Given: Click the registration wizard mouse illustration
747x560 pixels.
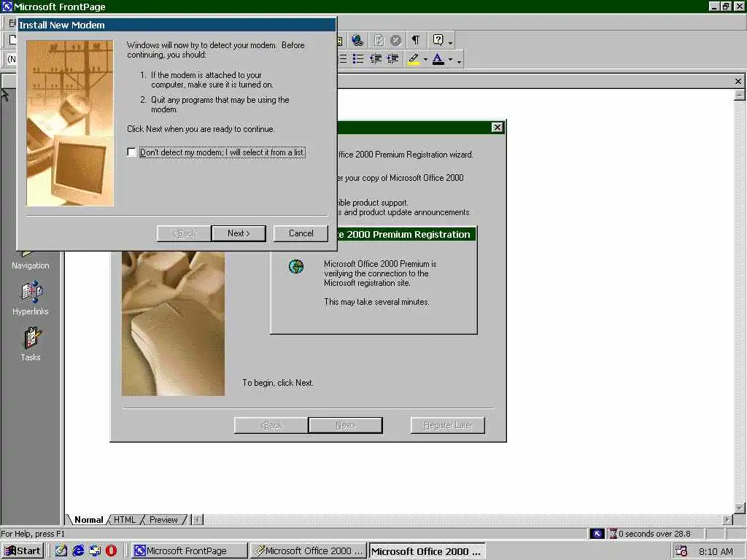Looking at the screenshot, I should tap(174, 324).
